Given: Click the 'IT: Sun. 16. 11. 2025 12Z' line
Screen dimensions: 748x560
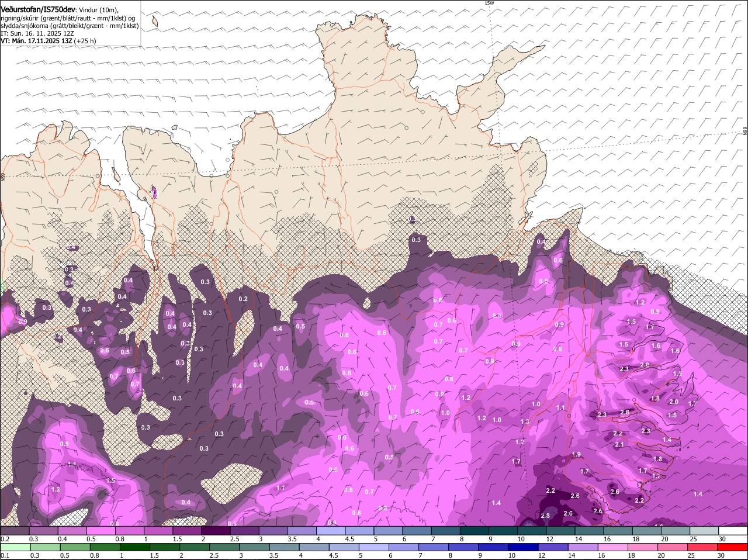Looking at the screenshot, I should [37, 33].
